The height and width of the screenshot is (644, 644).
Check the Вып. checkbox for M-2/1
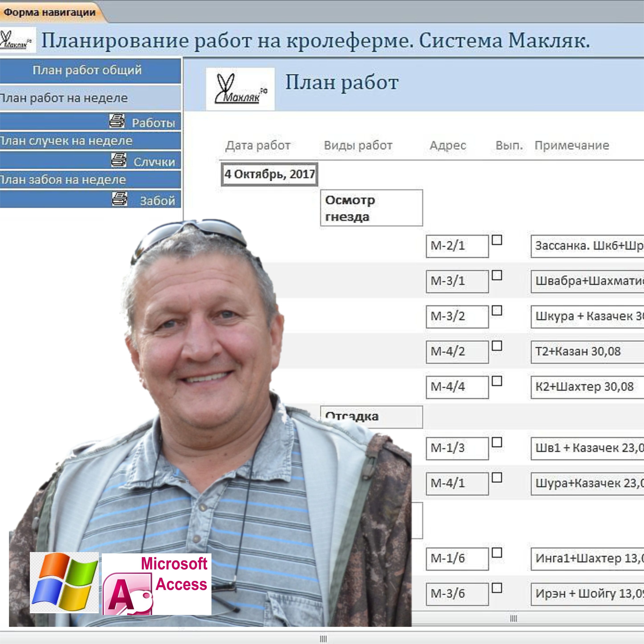pyautogui.click(x=497, y=240)
